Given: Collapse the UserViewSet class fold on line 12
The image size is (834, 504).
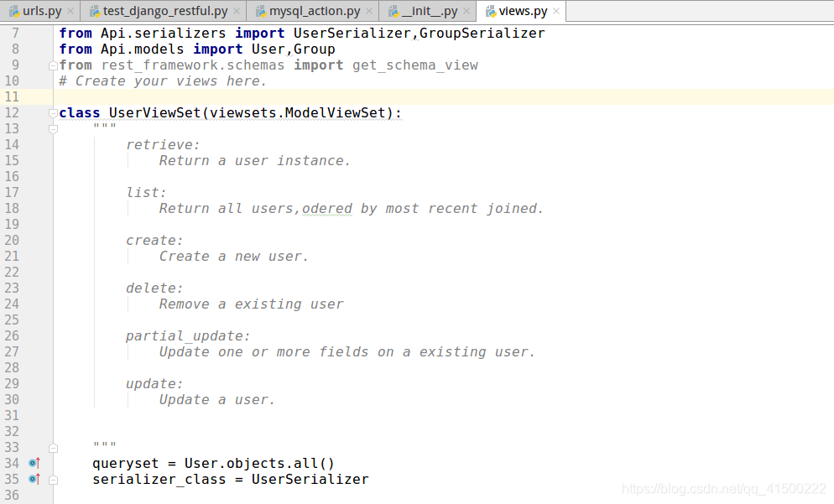Looking at the screenshot, I should pos(53,113).
